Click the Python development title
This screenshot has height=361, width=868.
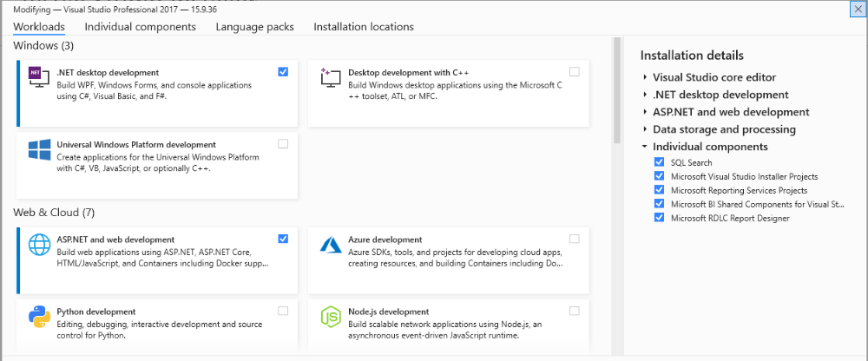tap(96, 312)
